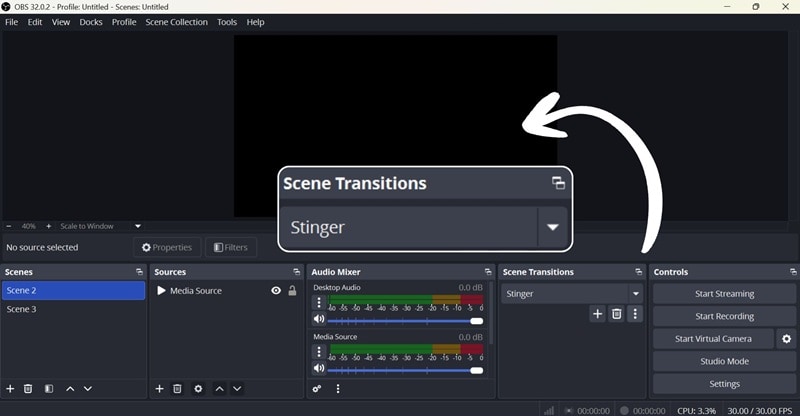The height and width of the screenshot is (416, 800).
Task: Mute the Media Source audio speaker
Action: click(319, 368)
